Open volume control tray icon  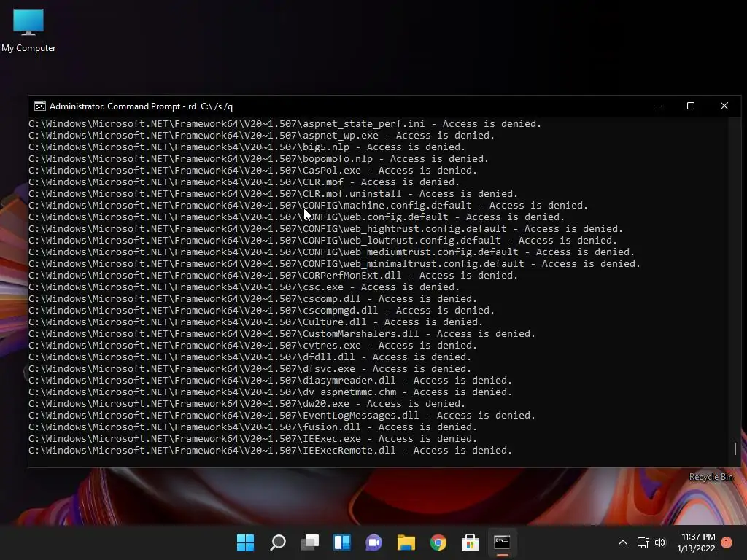click(660, 542)
